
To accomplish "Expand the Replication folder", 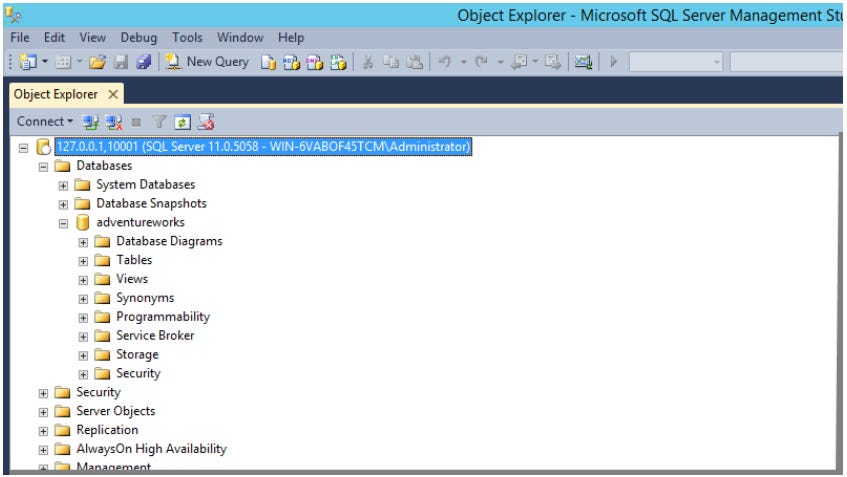I will 43,432.
